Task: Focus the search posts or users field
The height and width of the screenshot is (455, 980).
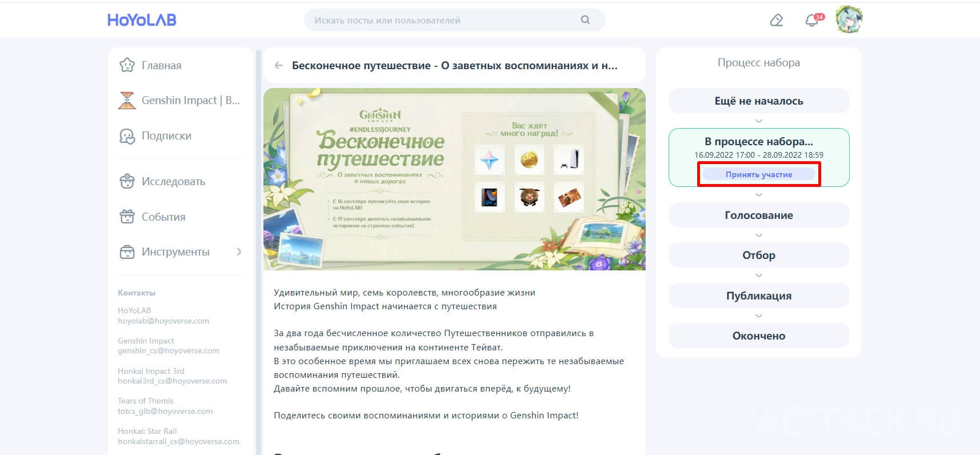Action: tap(440, 21)
